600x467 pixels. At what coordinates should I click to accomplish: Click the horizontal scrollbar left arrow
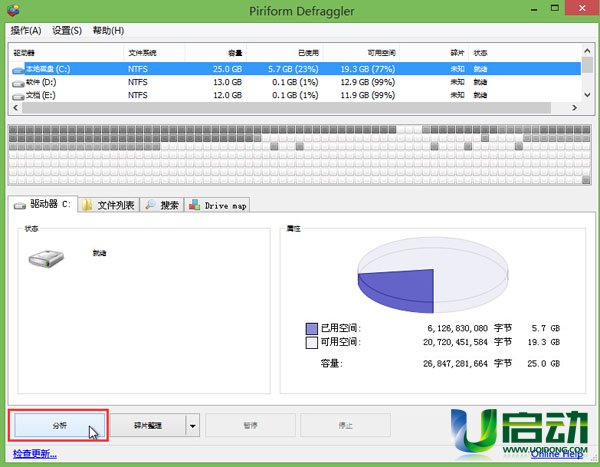point(15,108)
